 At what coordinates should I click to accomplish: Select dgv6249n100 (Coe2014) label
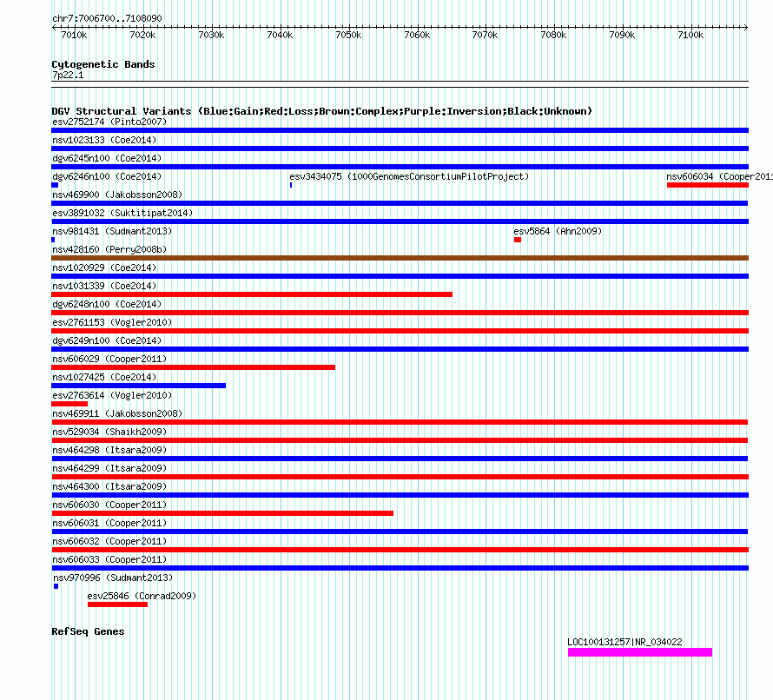click(x=107, y=340)
